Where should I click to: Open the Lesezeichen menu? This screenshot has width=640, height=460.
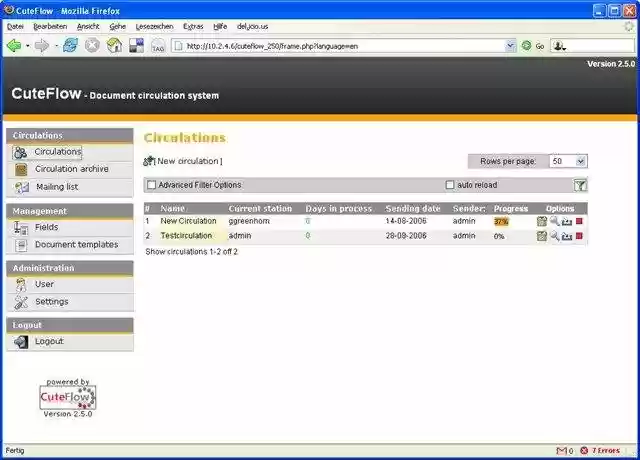point(154,27)
